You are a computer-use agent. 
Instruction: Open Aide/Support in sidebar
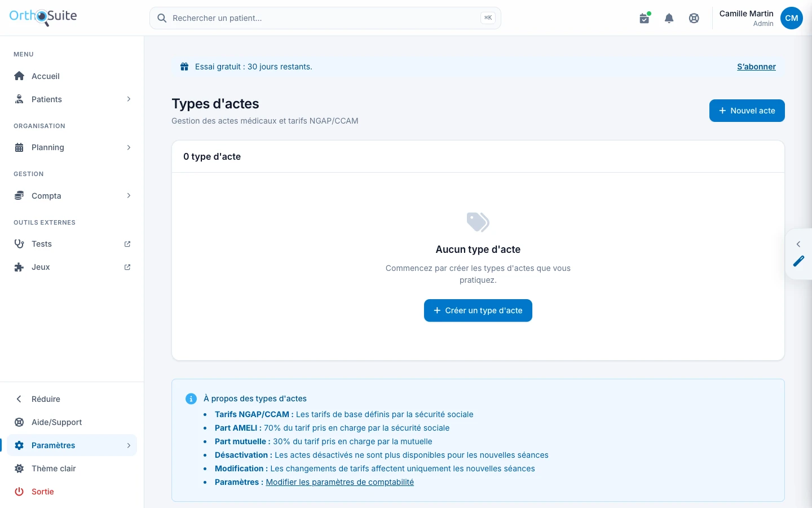click(x=72, y=422)
